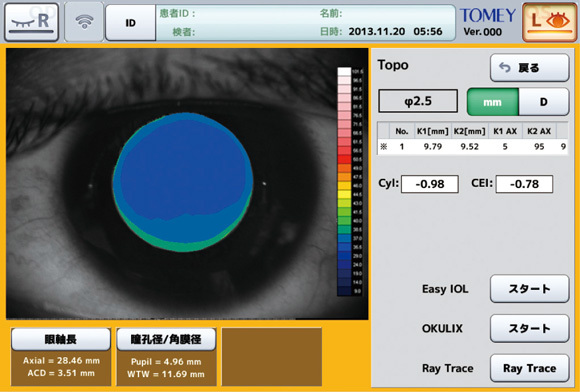This screenshot has width=580, height=392.
Task: Start the Easy IOL calculation
Action: [529, 289]
